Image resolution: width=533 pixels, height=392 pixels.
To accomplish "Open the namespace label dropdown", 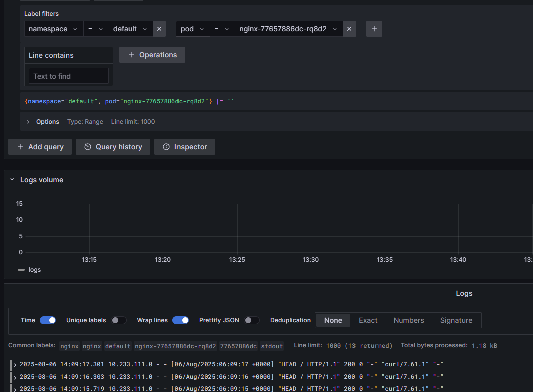I will pyautogui.click(x=54, y=29).
